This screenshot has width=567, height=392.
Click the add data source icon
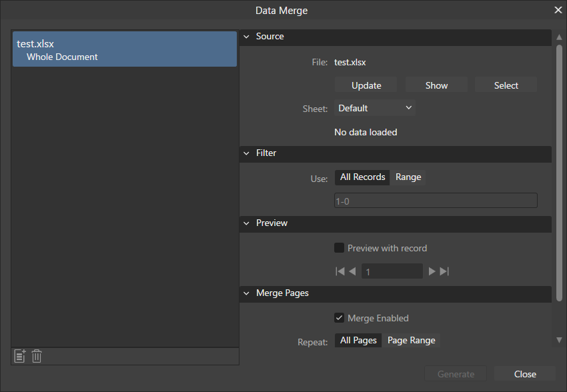19,357
